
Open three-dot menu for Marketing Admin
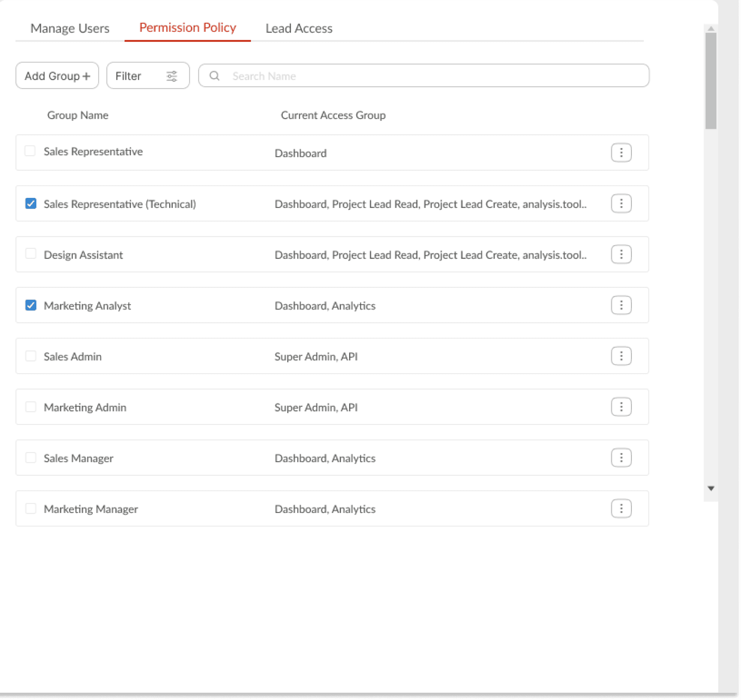click(x=621, y=407)
